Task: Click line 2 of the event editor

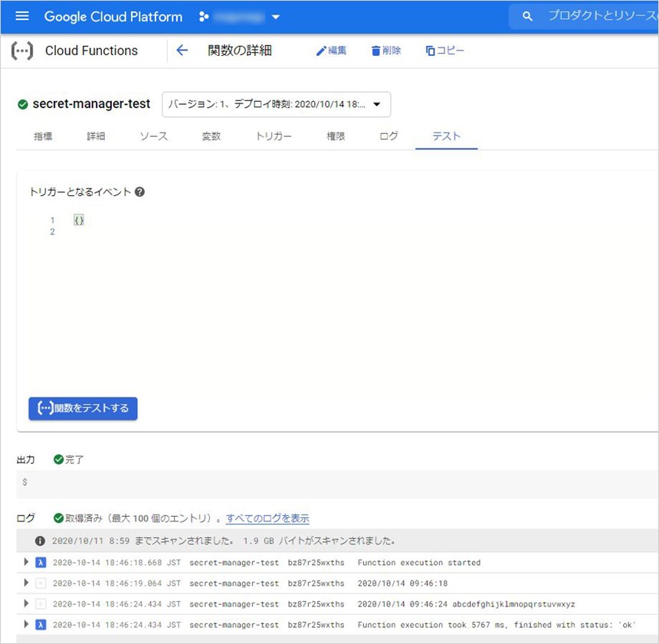Action: click(x=52, y=231)
